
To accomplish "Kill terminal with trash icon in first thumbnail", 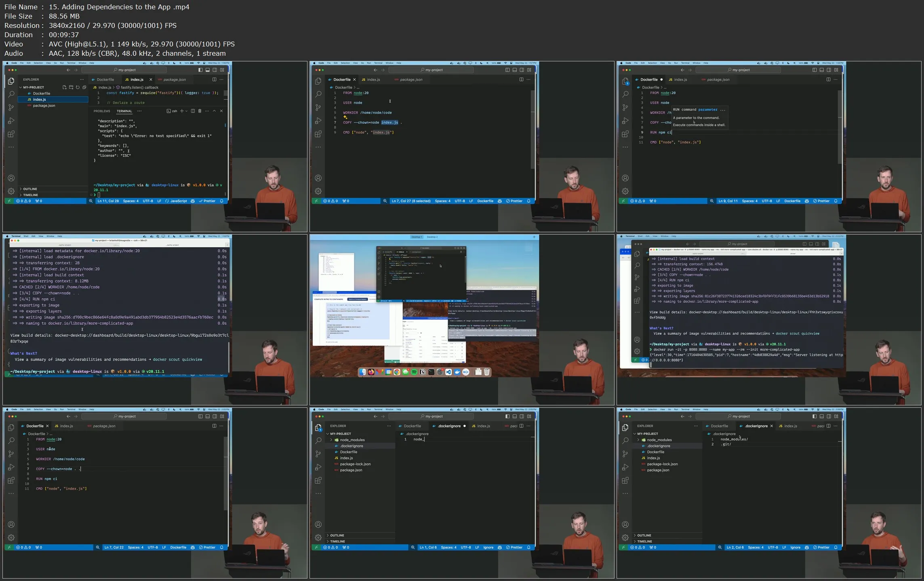I will click(x=200, y=111).
